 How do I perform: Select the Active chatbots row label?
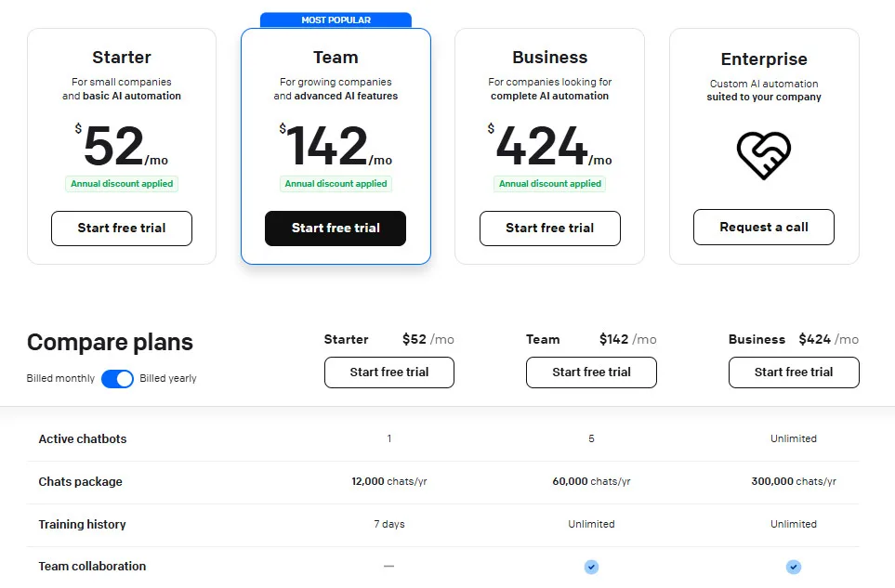[x=82, y=438]
